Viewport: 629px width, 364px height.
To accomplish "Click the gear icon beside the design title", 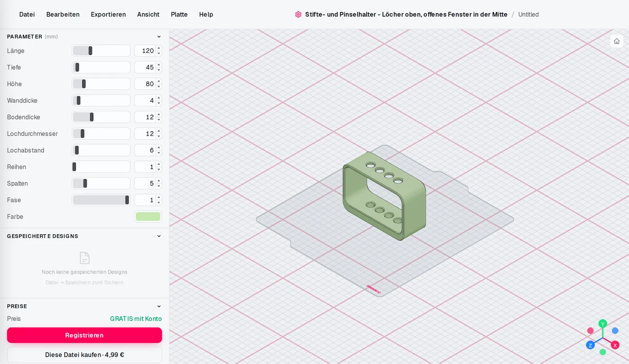I will tap(298, 14).
